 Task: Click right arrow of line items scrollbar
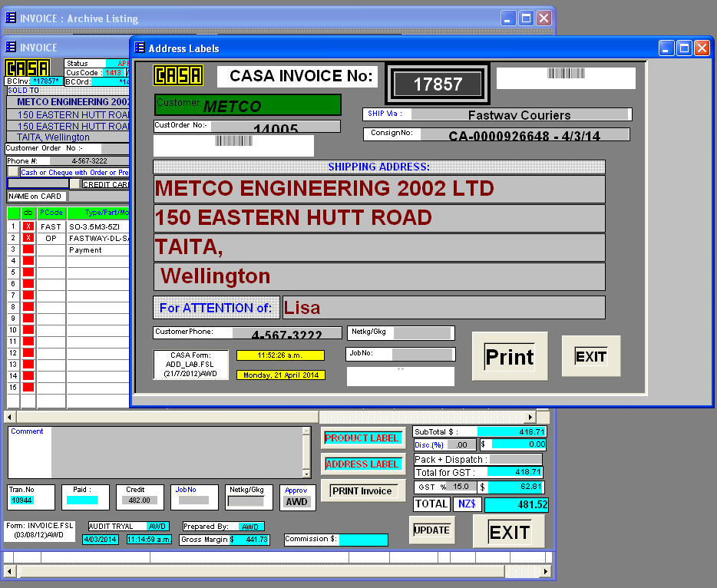pos(530,417)
